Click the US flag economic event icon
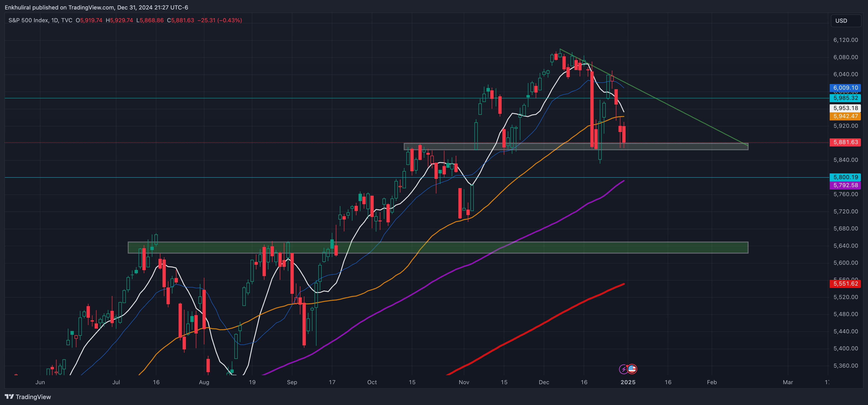Viewport: 868px width, 405px height. 632,369
